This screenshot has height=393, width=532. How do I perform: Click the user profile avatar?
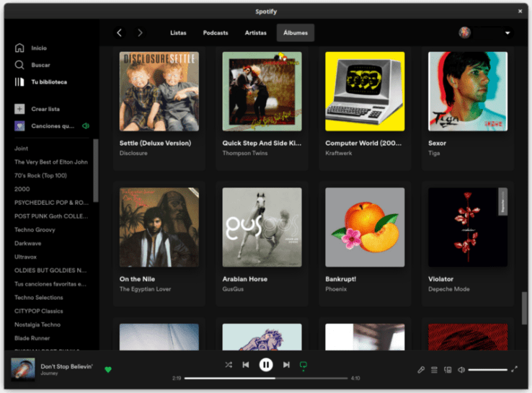pos(464,32)
